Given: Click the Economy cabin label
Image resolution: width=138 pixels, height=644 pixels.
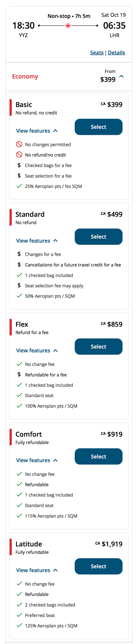Looking at the screenshot, I should click(x=25, y=77).
